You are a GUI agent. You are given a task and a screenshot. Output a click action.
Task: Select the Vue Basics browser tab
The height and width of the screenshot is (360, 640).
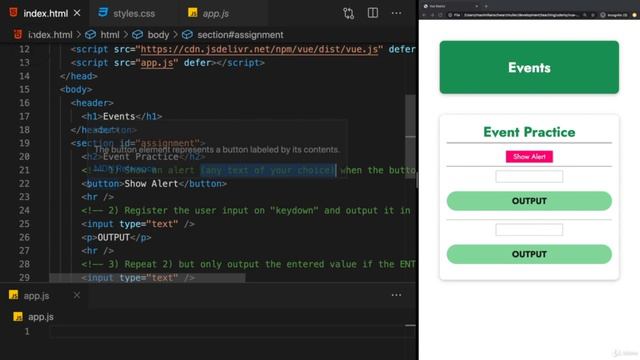451,6
